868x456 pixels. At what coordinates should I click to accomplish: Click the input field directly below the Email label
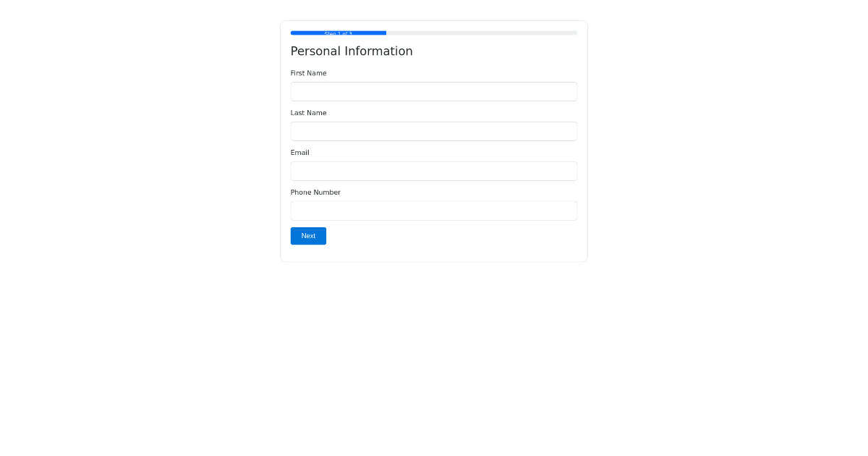433,171
